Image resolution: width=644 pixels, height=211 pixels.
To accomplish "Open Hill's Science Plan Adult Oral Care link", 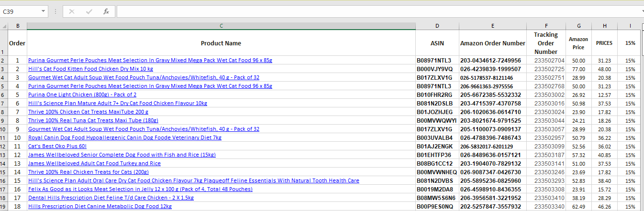I will pyautogui.click(x=194, y=180).
